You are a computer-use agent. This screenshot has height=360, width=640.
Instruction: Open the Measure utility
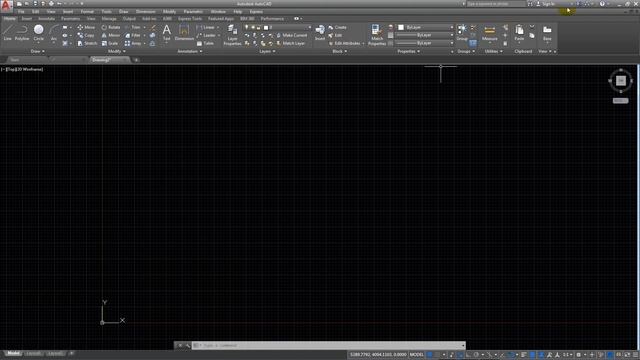pos(489,32)
